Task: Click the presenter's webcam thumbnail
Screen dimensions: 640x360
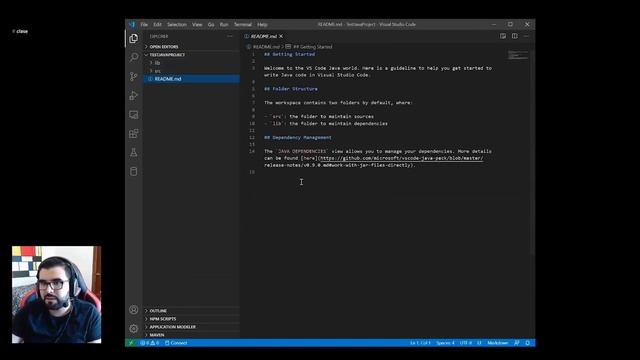Action: (x=56, y=294)
